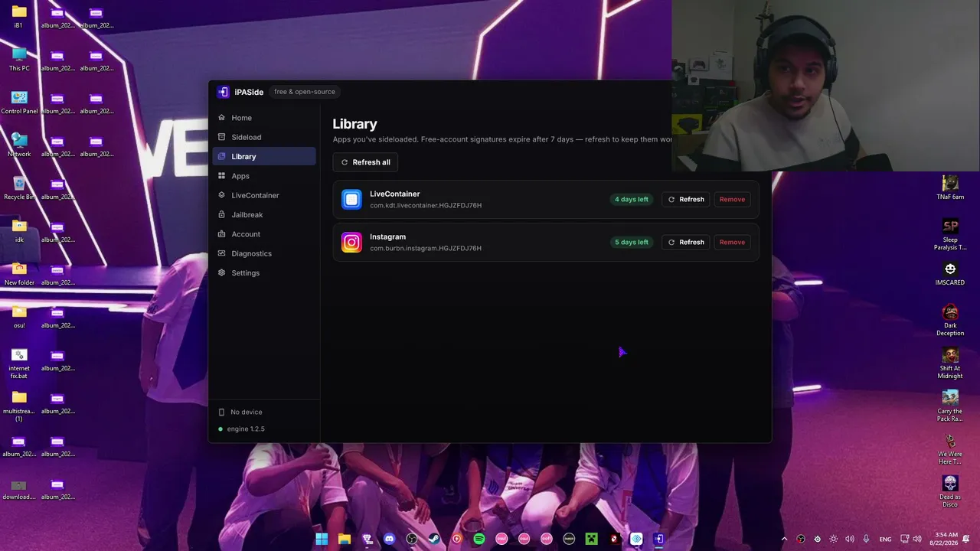This screenshot has width=980, height=551.
Task: Click bundle ID com.kdt.livecontainer.HGJZFDJ76H
Action: click(426, 205)
